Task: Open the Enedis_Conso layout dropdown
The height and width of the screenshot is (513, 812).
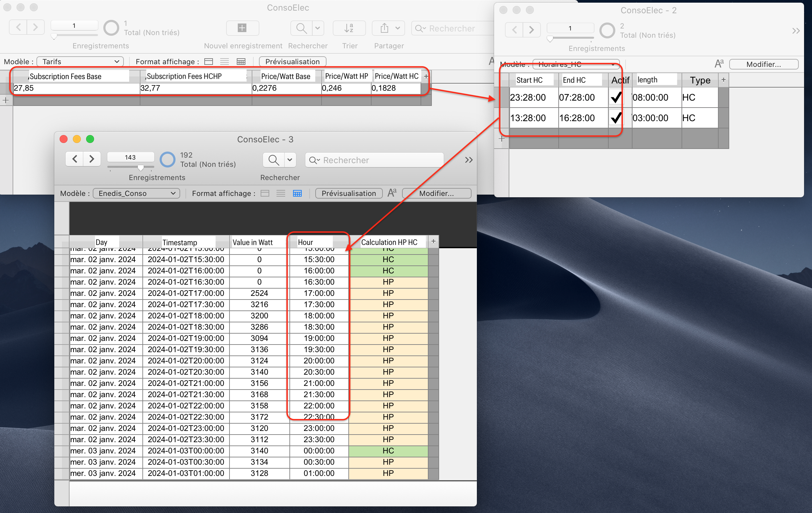Action: [136, 194]
